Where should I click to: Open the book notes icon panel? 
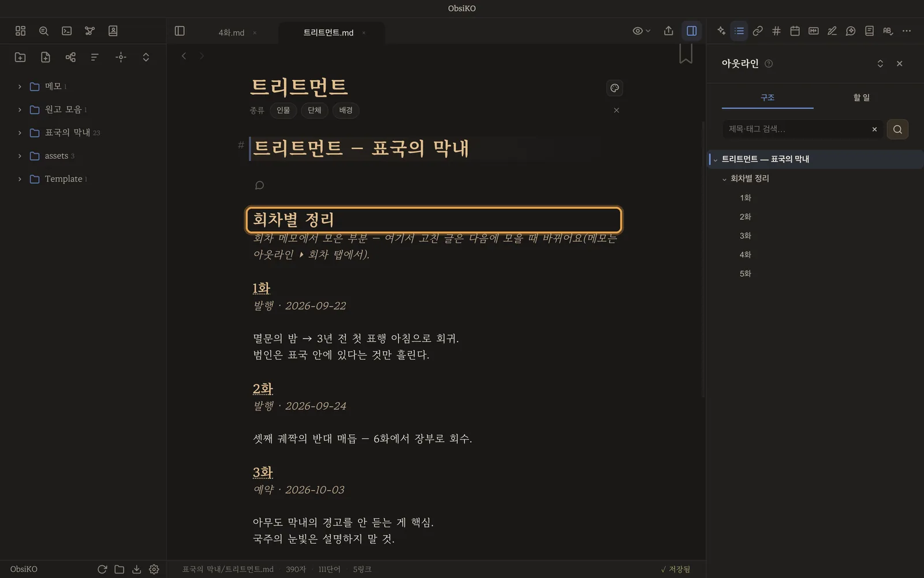pyautogui.click(x=869, y=31)
